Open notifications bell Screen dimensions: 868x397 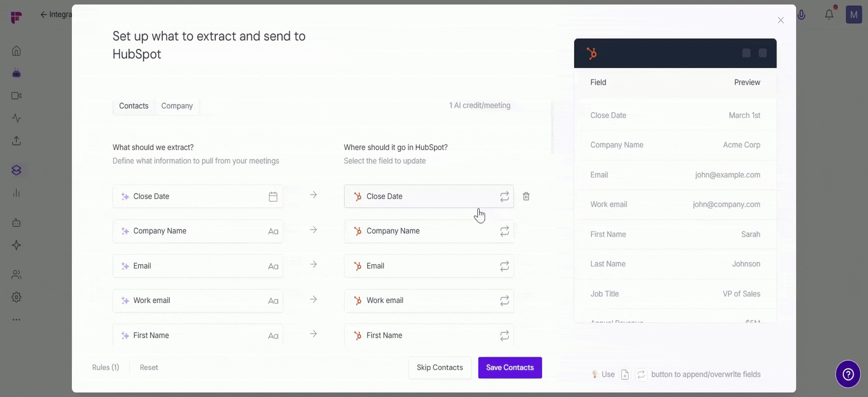point(829,14)
